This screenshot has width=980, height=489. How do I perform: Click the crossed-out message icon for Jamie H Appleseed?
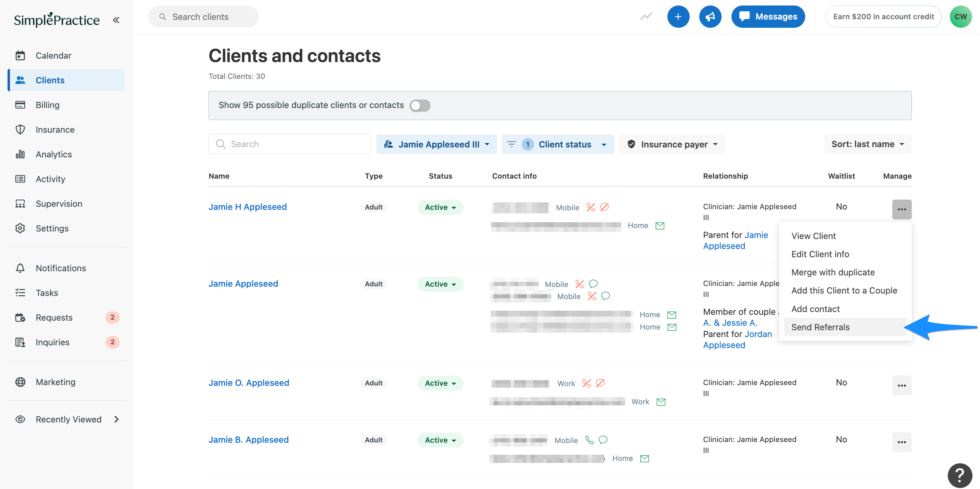pyautogui.click(x=604, y=207)
